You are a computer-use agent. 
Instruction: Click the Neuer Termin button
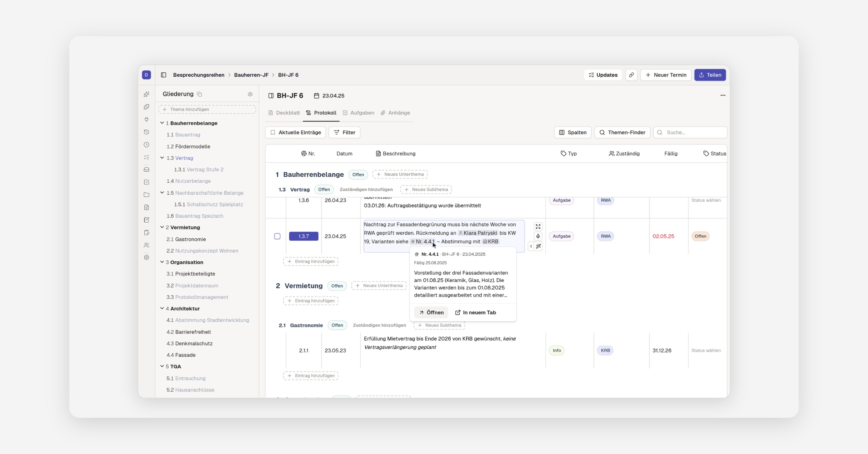(666, 75)
